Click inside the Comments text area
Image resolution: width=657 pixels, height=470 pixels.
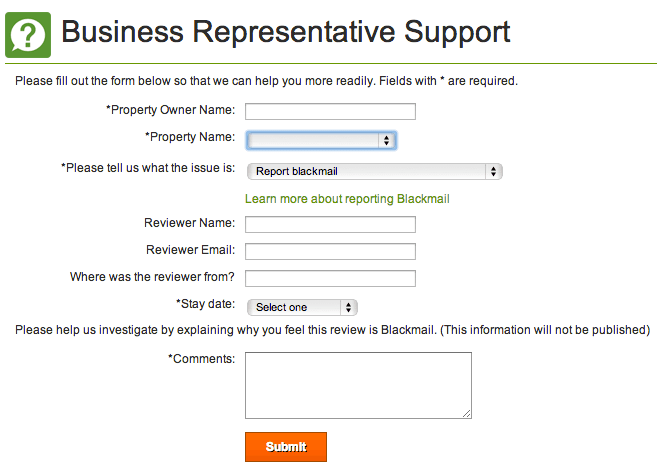[x=357, y=385]
